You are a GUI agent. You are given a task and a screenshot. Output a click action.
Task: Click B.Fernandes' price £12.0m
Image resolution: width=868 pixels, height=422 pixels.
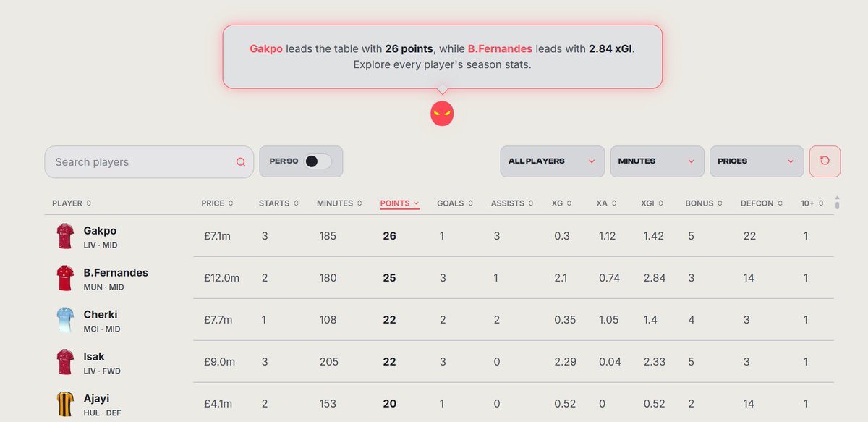tap(220, 278)
